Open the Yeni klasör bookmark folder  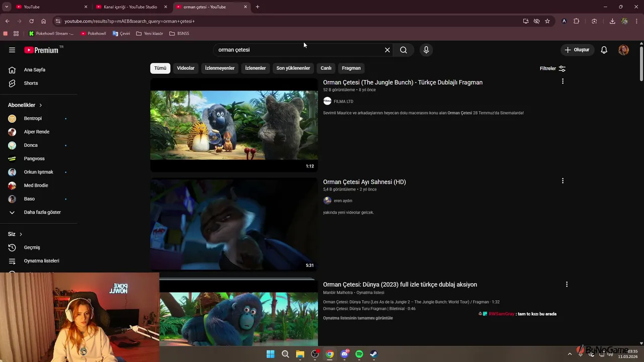coord(149,34)
